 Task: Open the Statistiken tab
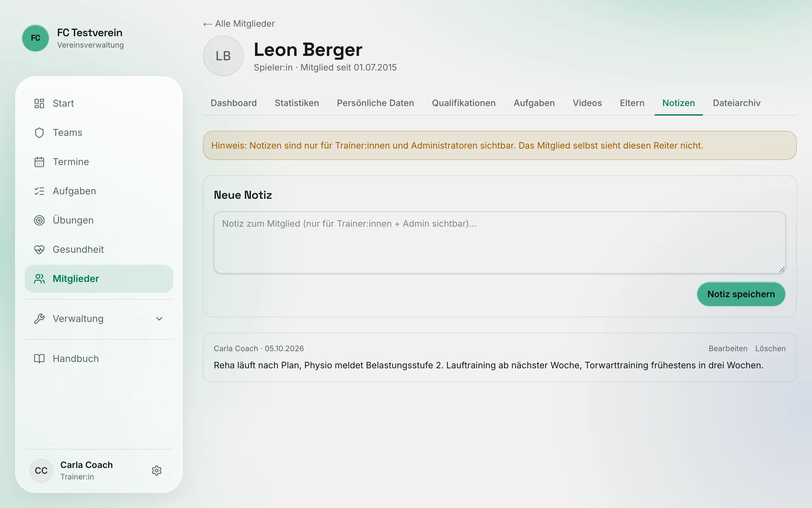pyautogui.click(x=297, y=103)
